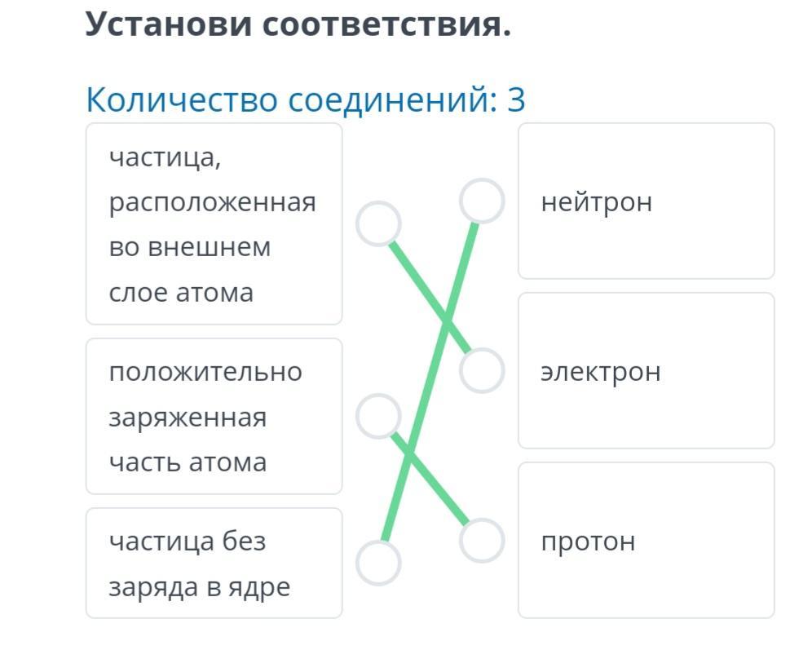Click connector circle of outer-layer particle card

click(378, 223)
